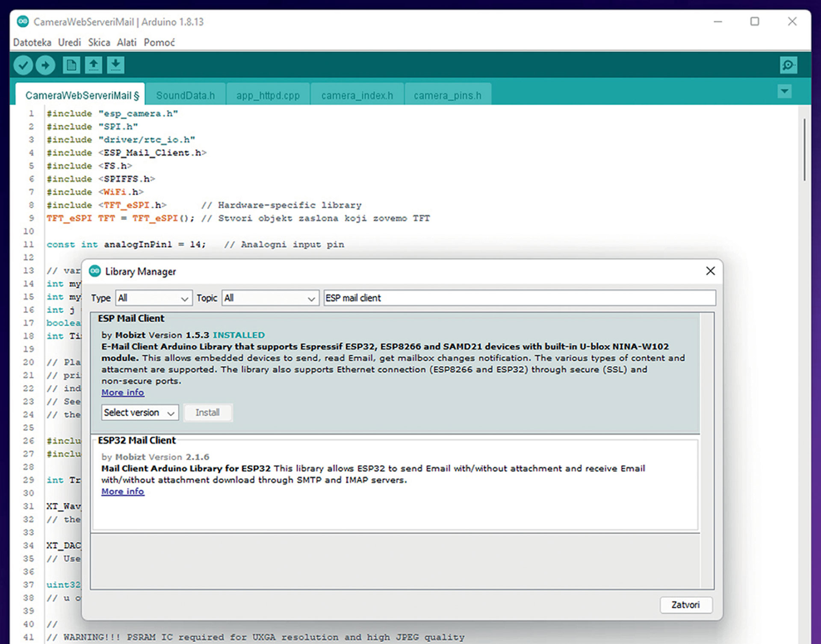Switch to the app_httpd.cpp tab
This screenshot has height=644, width=821.
(x=268, y=95)
